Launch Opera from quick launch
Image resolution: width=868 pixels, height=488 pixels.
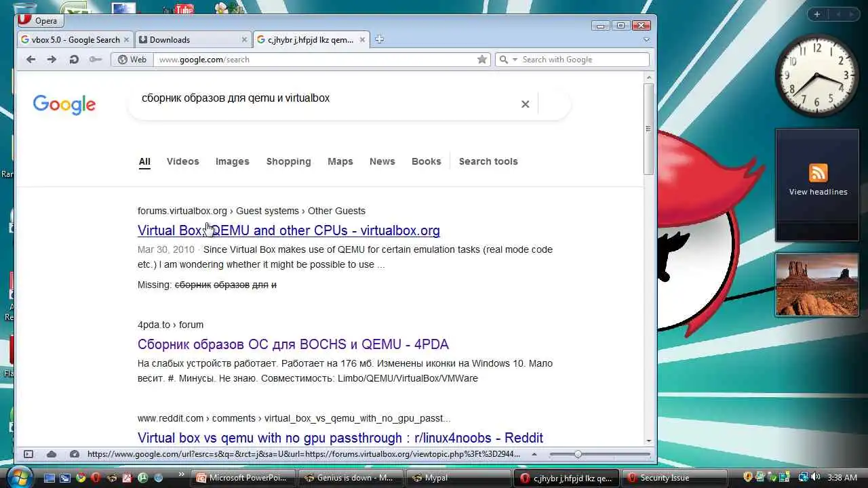click(96, 478)
